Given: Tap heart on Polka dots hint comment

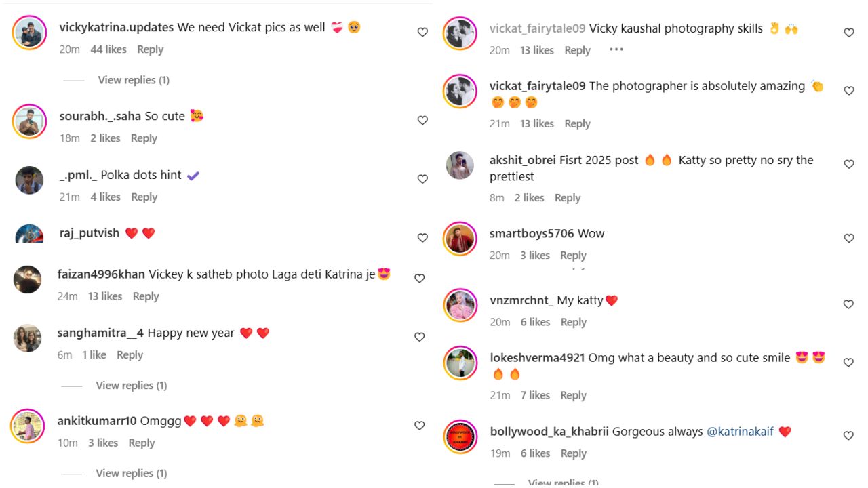Looking at the screenshot, I should 422,179.
